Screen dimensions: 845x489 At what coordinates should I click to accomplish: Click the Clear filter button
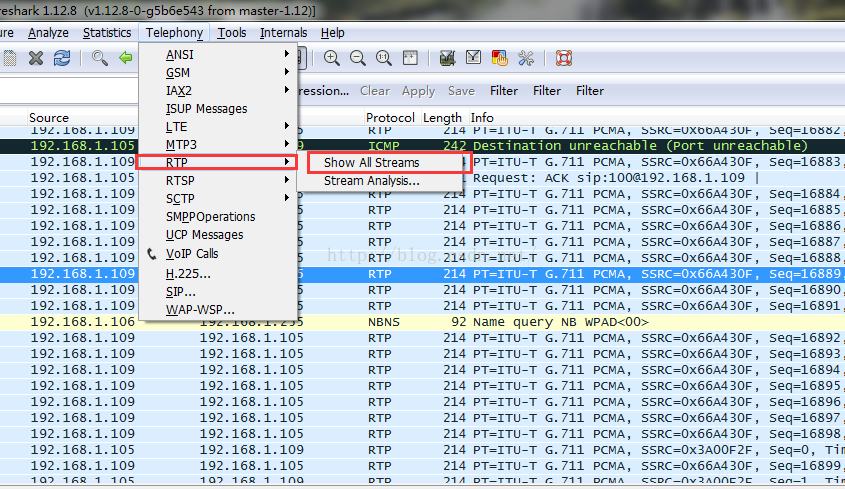coord(375,91)
